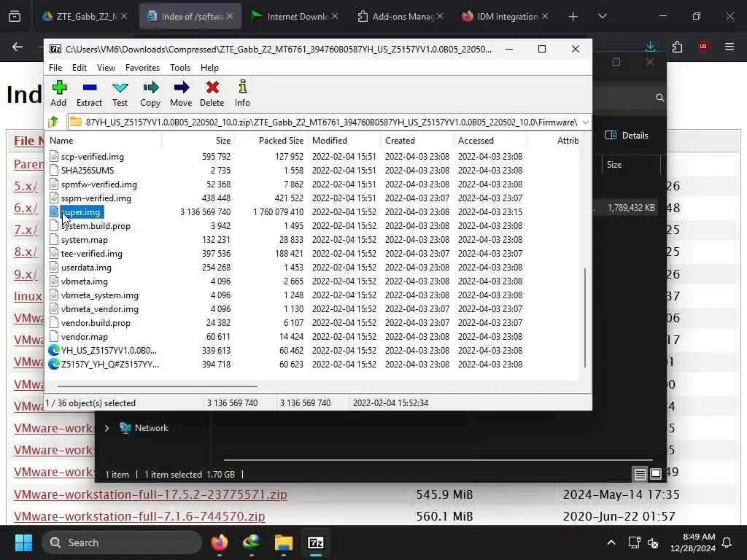Select the scp-verified.img file
747x560 pixels.
[93, 157]
